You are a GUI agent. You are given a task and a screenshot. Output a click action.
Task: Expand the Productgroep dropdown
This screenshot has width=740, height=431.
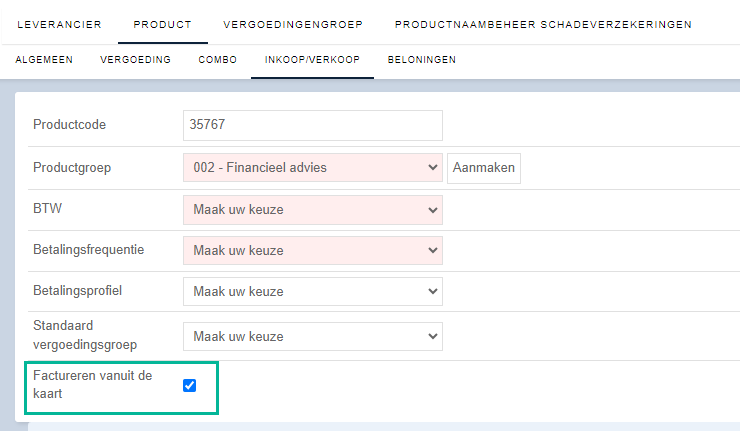(x=313, y=168)
